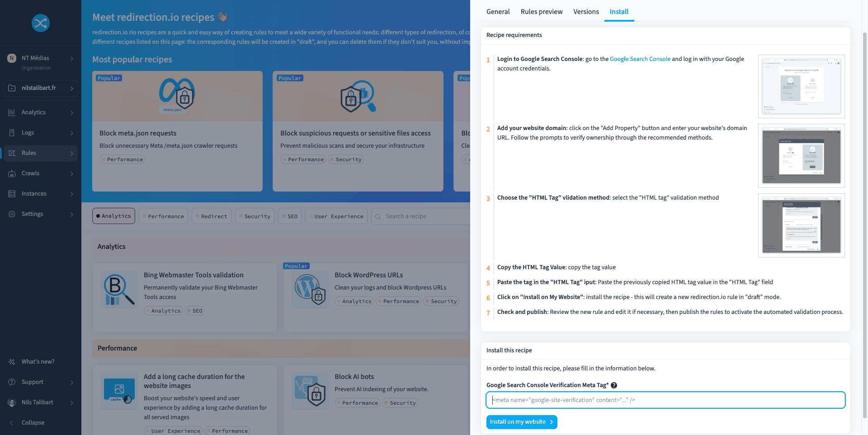The image size is (868, 435).
Task: Open the Bing Webmaster Tools validation recipe
Action: (x=184, y=298)
